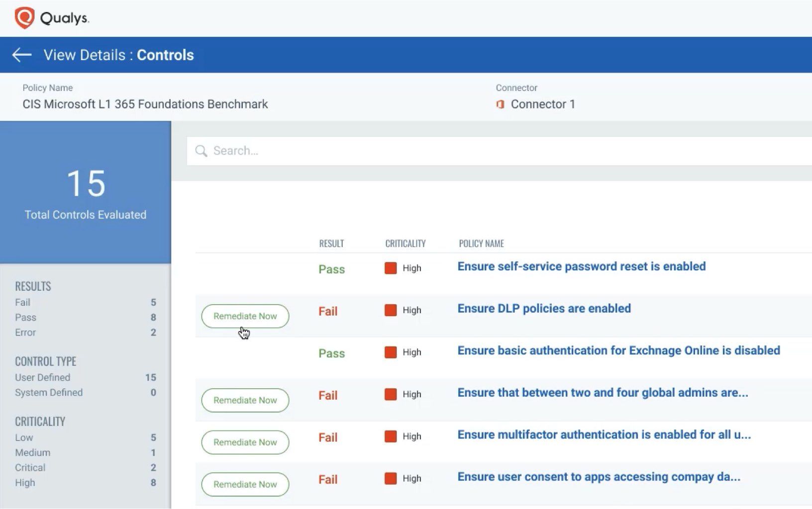This screenshot has height=509, width=812.
Task: Click the High criticality red square next to DLP policies
Action: [390, 310]
